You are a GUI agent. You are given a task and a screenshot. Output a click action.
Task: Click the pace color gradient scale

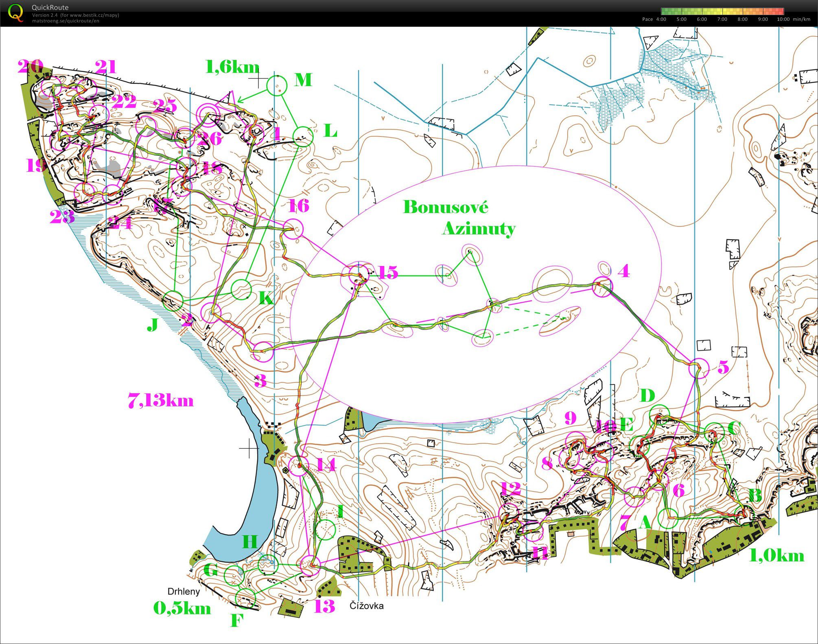tap(722, 11)
